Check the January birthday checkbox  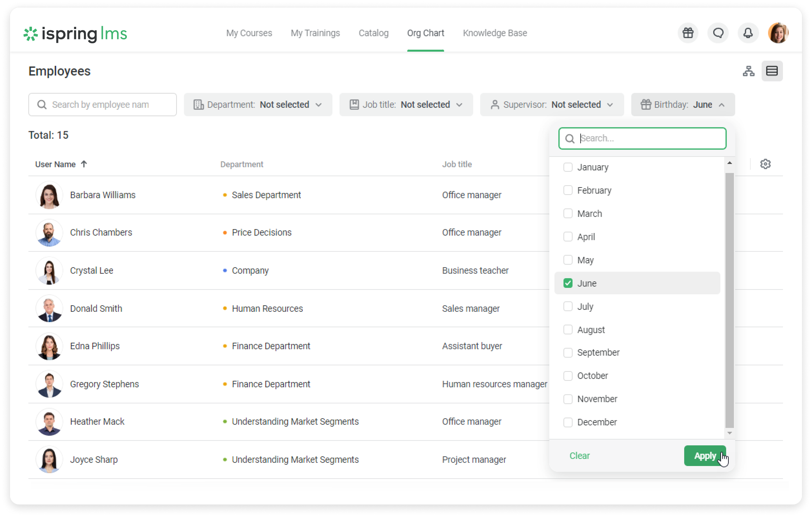568,167
